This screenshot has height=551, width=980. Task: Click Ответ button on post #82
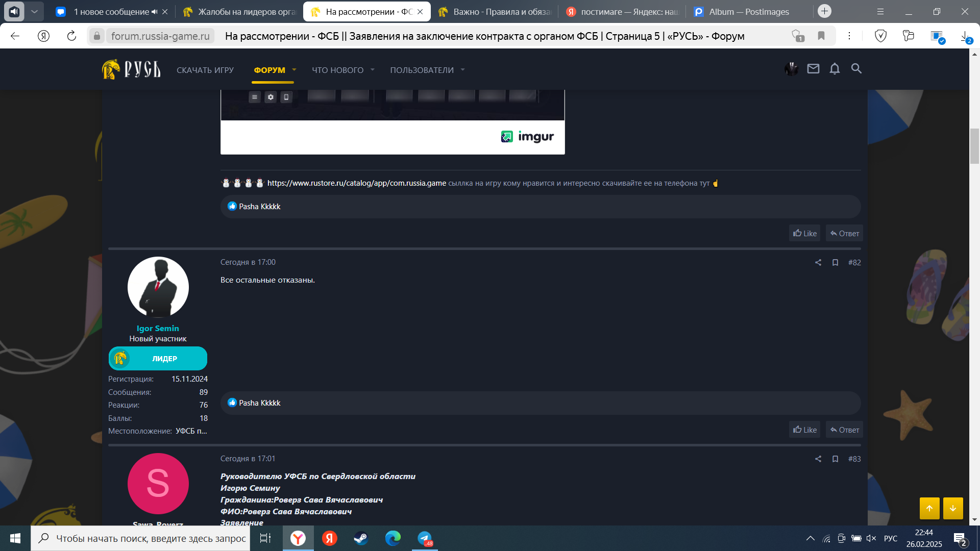844,430
